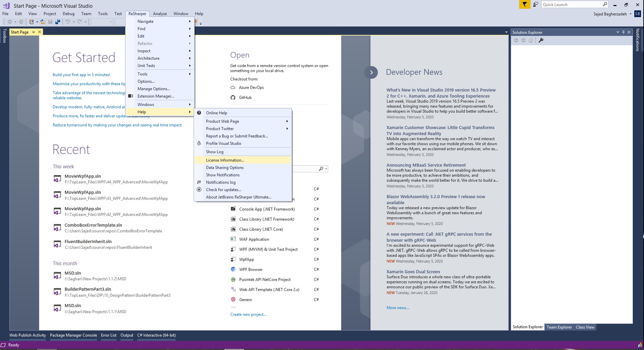This screenshot has height=350, width=644.
Task: Open the document tab list dropdown
Action: [506, 32]
